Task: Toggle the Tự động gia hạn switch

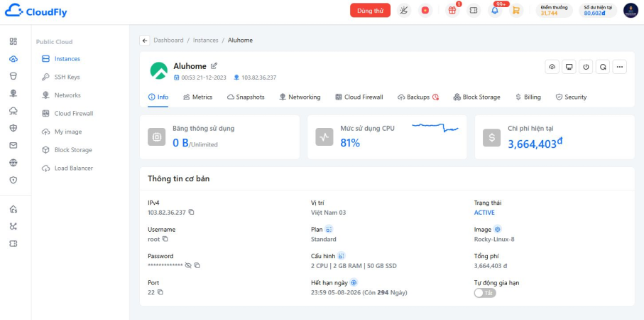Action: [485, 293]
